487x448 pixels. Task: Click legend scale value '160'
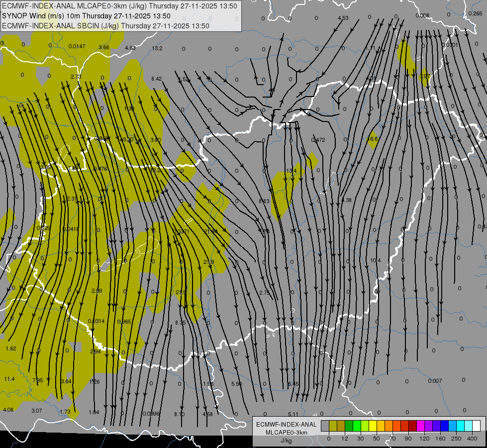(x=440, y=439)
